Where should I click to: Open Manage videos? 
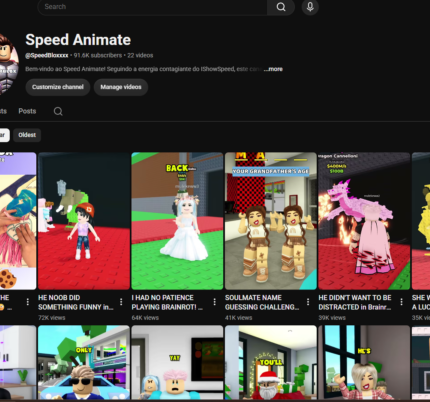point(121,87)
